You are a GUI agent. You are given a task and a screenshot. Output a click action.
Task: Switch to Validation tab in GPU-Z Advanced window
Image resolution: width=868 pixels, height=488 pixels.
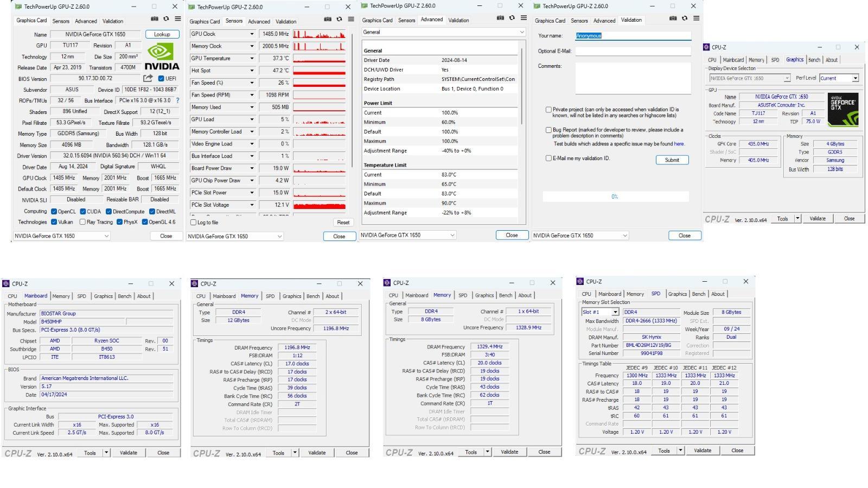click(x=458, y=21)
